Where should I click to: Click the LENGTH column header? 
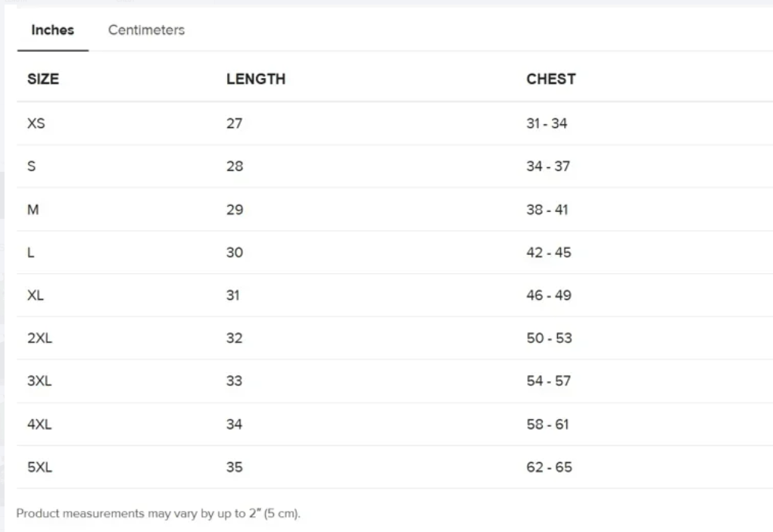(x=255, y=79)
